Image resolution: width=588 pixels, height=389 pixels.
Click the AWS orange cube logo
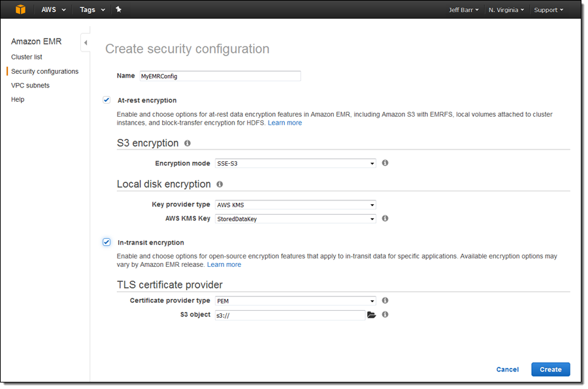tap(21, 10)
